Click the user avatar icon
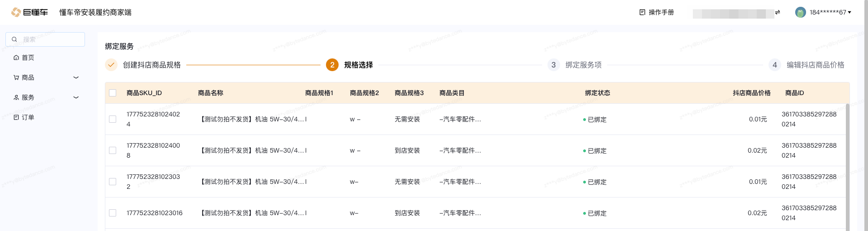 pos(800,12)
